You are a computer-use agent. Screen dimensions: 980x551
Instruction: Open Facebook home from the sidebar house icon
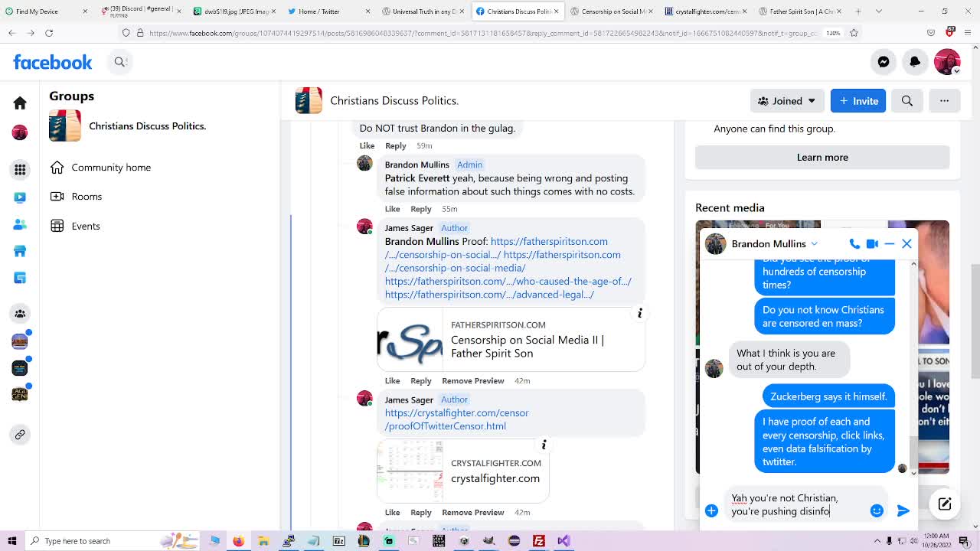tap(20, 103)
